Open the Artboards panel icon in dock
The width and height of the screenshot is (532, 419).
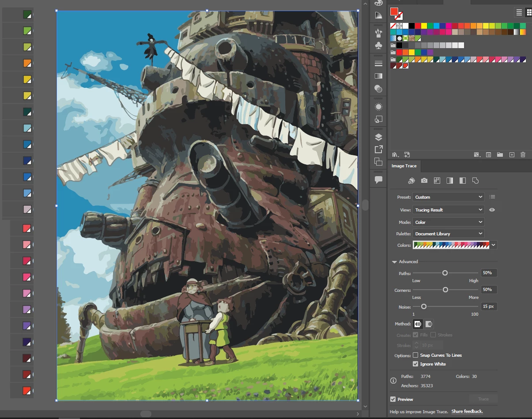(378, 162)
